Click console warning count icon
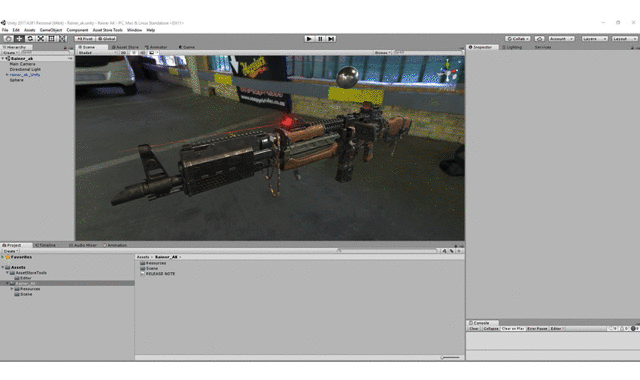This screenshot has width=640, height=380. pos(624,329)
